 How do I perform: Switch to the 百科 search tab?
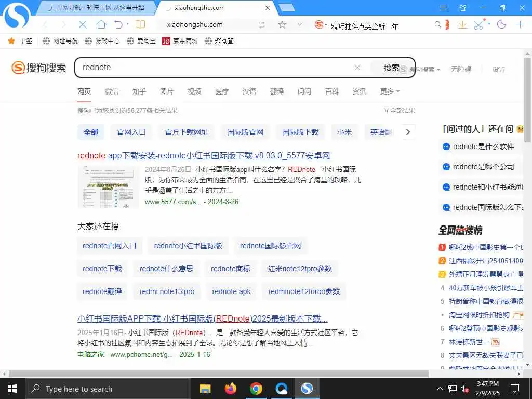click(x=332, y=91)
